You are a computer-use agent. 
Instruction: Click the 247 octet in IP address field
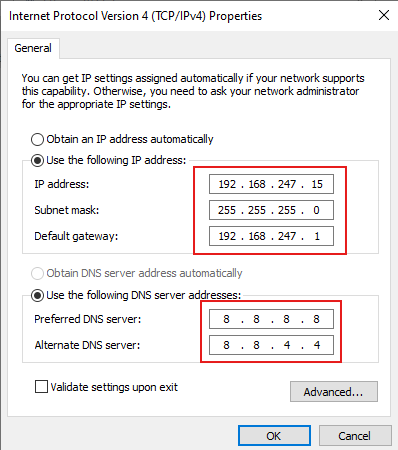[x=287, y=184]
